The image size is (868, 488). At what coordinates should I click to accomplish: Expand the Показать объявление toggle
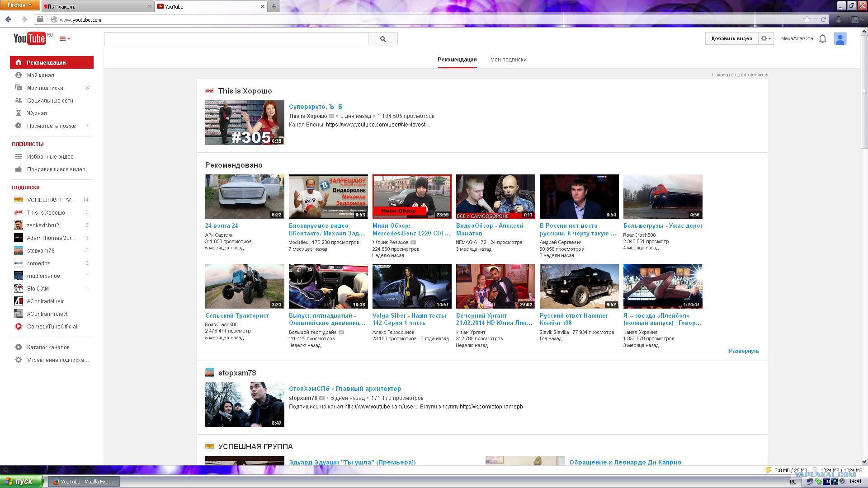(x=740, y=75)
